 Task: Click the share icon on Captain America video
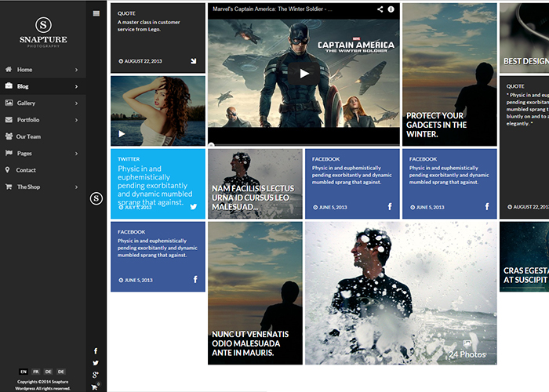click(380, 9)
